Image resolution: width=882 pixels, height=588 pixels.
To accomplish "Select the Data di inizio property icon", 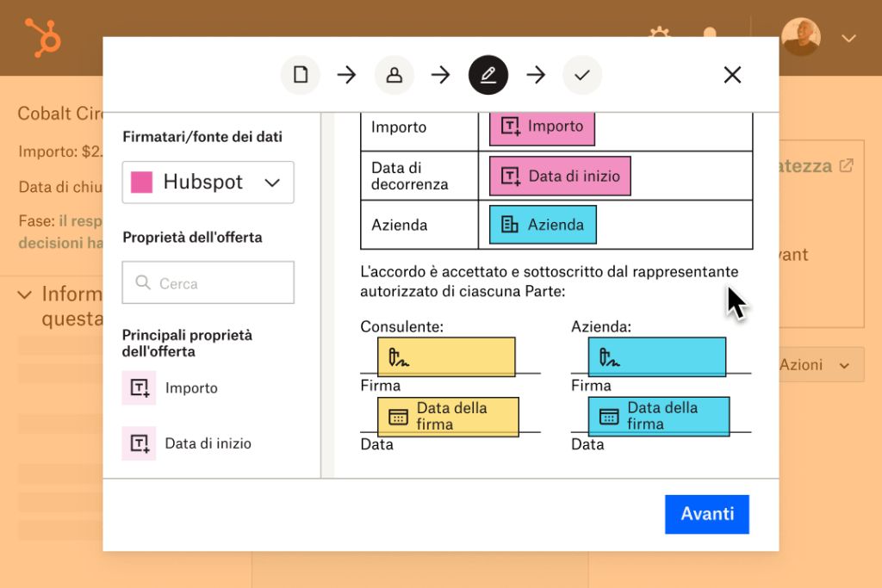I will 139,443.
